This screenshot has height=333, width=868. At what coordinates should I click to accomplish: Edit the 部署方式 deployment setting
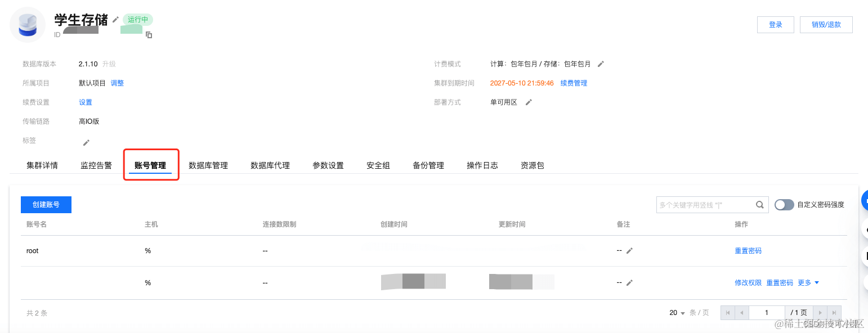coord(527,102)
